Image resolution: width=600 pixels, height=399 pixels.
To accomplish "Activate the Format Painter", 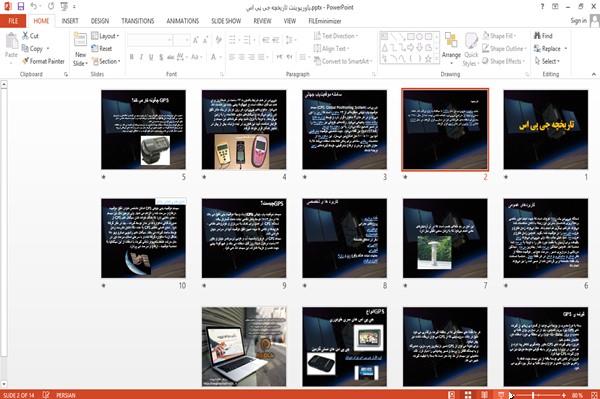I will [43, 61].
